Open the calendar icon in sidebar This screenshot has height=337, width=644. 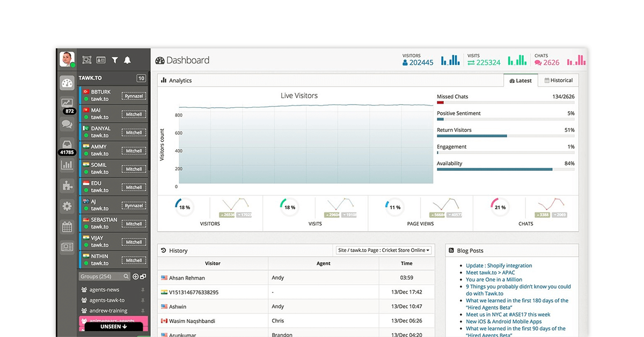pyautogui.click(x=67, y=226)
